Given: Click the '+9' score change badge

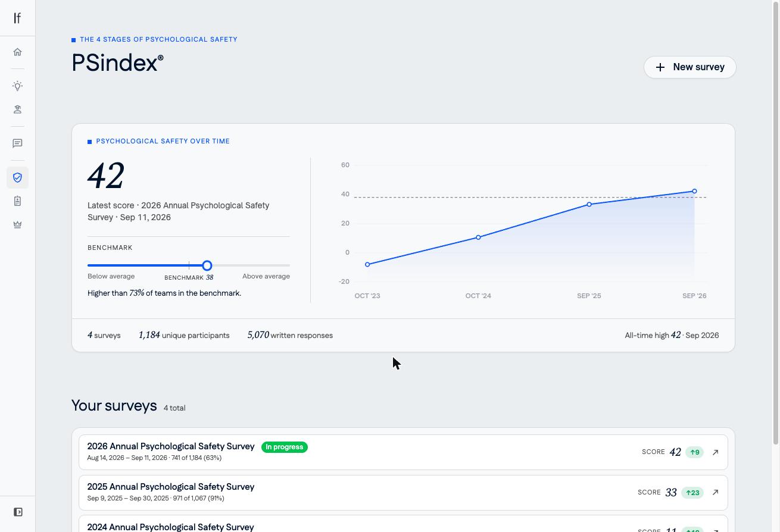Looking at the screenshot, I should point(694,452).
